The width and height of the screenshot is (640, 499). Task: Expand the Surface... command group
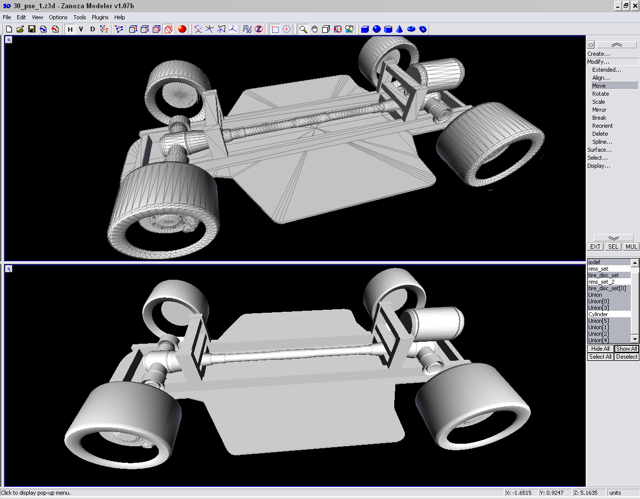pyautogui.click(x=599, y=149)
